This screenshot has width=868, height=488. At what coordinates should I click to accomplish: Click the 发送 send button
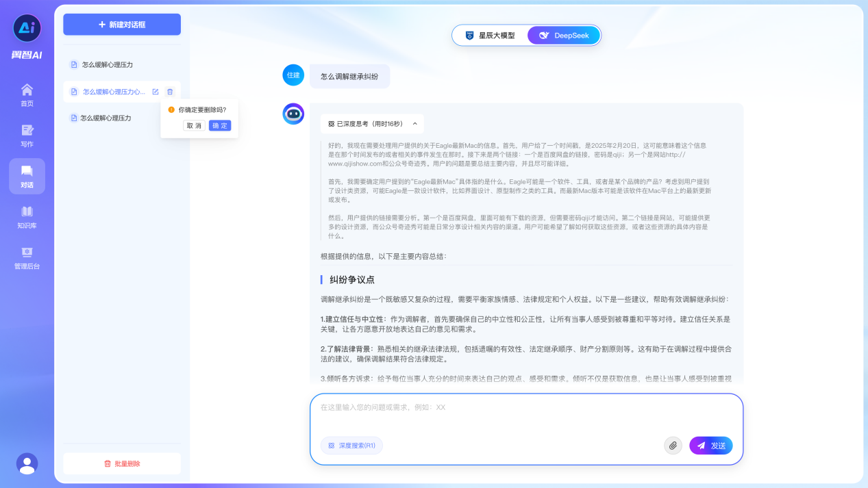coord(710,446)
